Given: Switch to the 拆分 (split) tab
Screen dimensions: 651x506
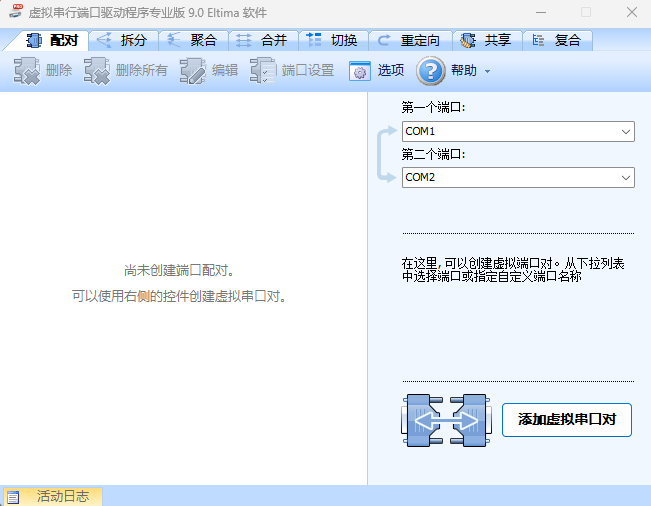Looking at the screenshot, I should pyautogui.click(x=123, y=41).
